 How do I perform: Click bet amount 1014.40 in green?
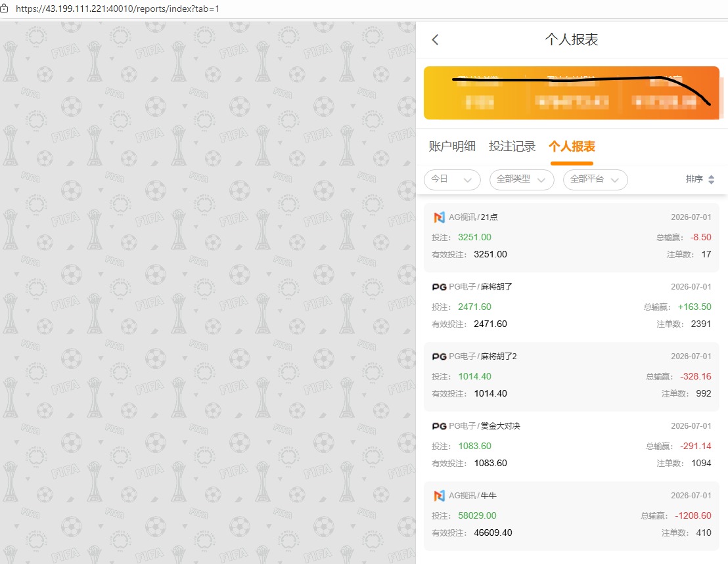(x=474, y=377)
